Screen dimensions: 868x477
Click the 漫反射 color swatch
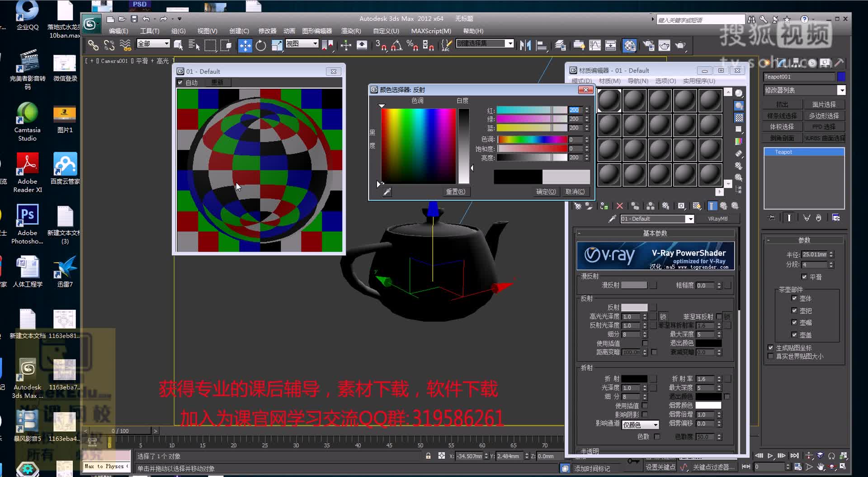[x=634, y=285]
